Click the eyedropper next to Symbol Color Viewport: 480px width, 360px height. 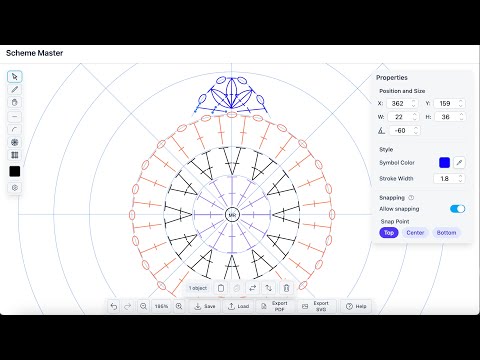(459, 163)
